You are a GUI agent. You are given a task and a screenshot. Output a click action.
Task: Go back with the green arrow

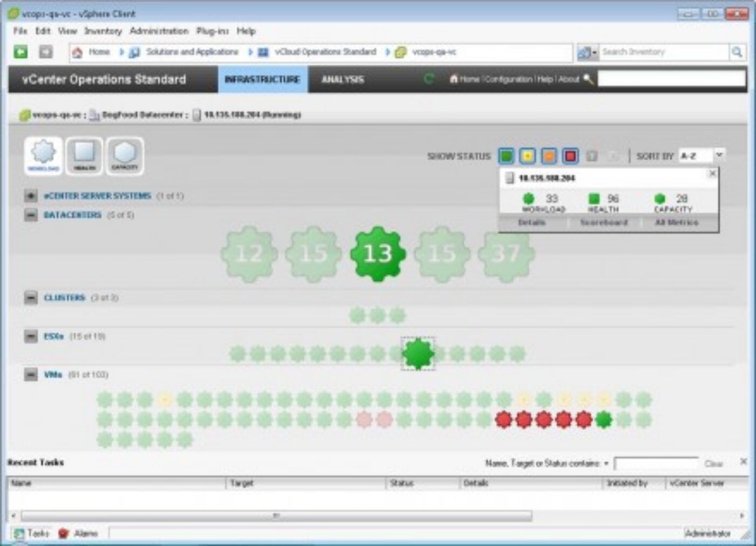[21, 52]
